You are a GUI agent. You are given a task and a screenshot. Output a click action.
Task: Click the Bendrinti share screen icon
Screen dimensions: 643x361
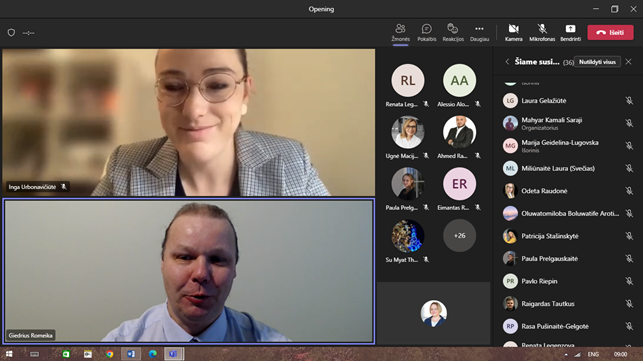[x=570, y=32]
